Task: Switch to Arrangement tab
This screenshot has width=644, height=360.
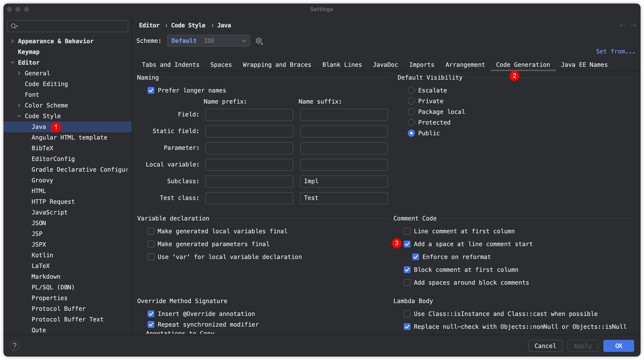Action: [465, 65]
